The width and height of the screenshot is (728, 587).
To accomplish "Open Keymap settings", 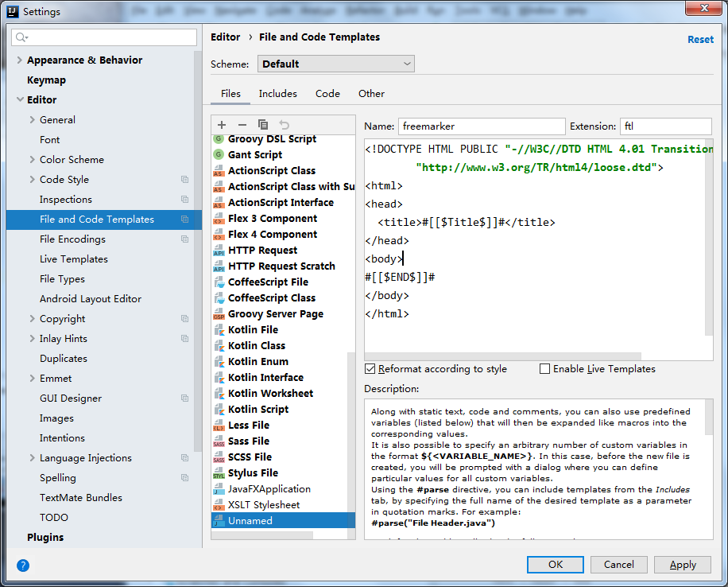I will click(x=46, y=80).
